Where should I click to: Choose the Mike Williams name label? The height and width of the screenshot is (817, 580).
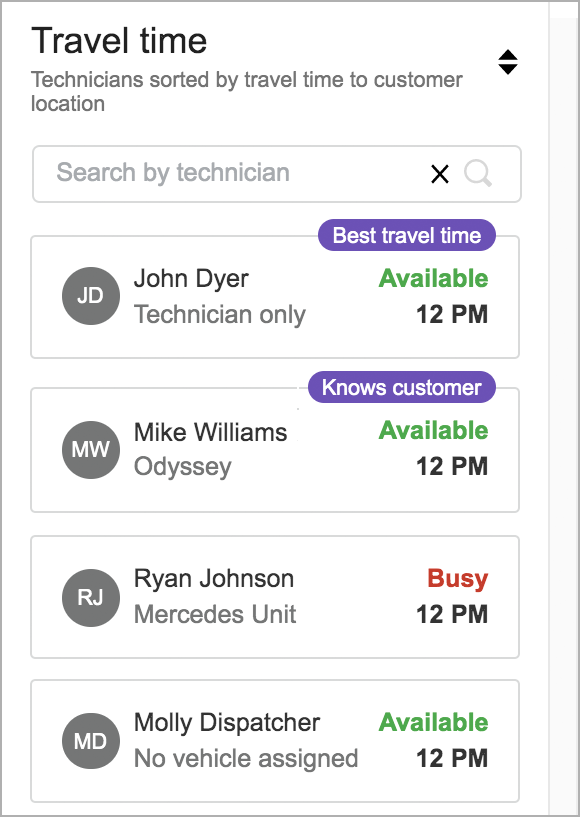[x=211, y=432]
